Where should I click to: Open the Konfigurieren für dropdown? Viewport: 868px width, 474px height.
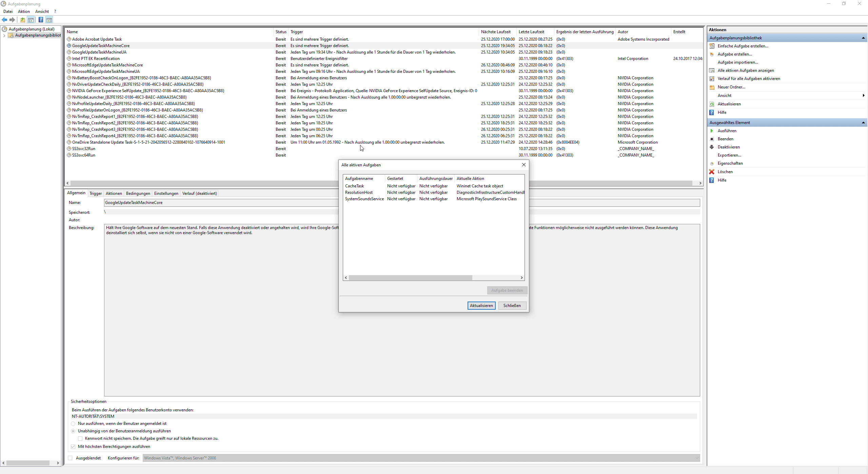click(x=697, y=458)
